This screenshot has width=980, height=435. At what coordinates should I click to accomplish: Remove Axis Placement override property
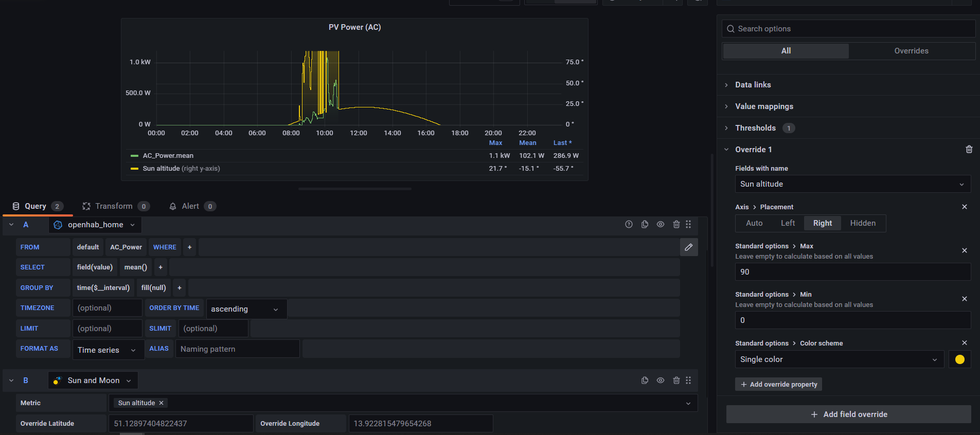964,207
